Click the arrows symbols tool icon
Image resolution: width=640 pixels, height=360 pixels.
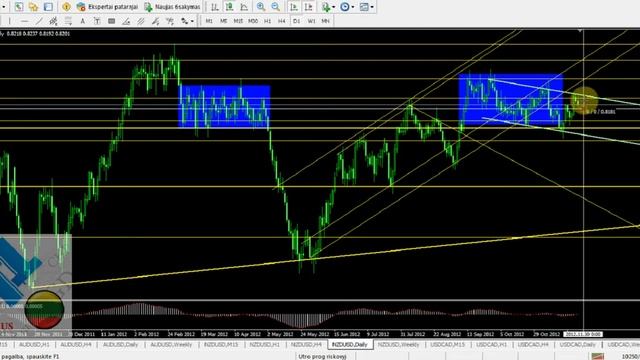pyautogui.click(x=184, y=21)
